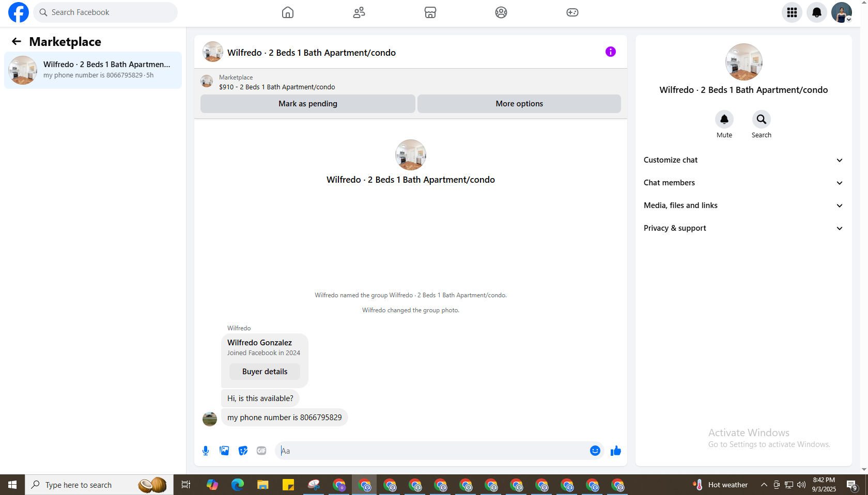868x495 pixels.
Task: Click the Search Facebook field
Action: pyautogui.click(x=105, y=12)
